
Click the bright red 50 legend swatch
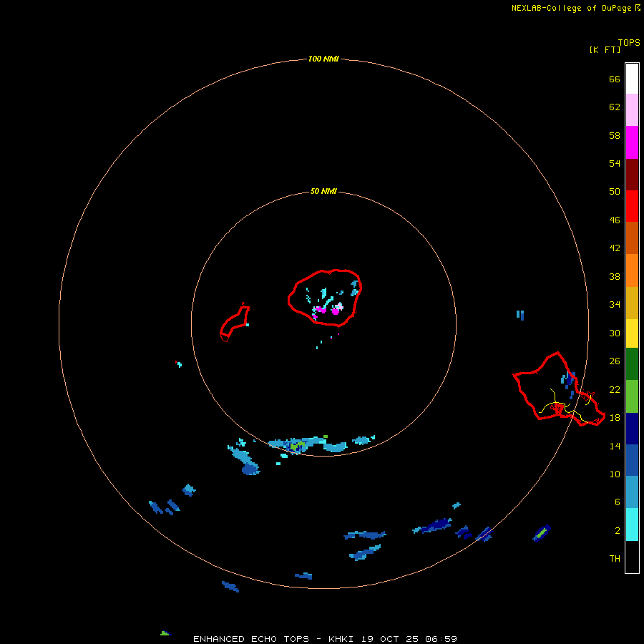tap(632, 206)
